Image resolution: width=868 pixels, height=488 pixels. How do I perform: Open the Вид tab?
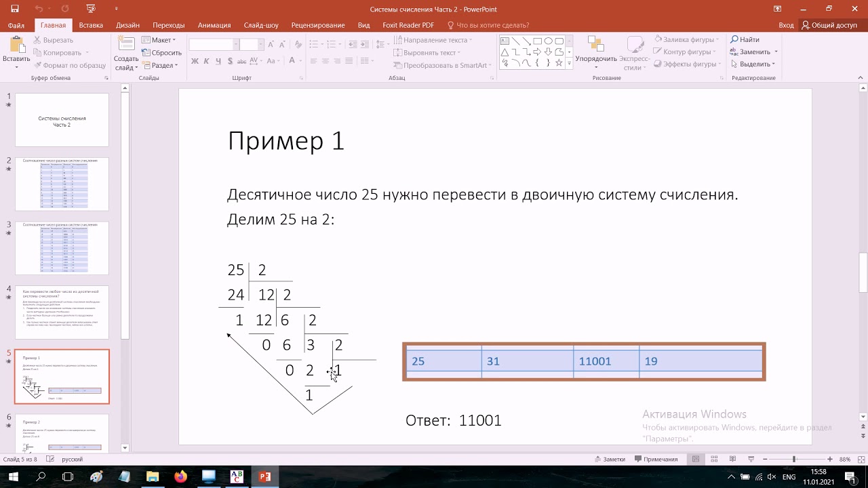point(363,25)
